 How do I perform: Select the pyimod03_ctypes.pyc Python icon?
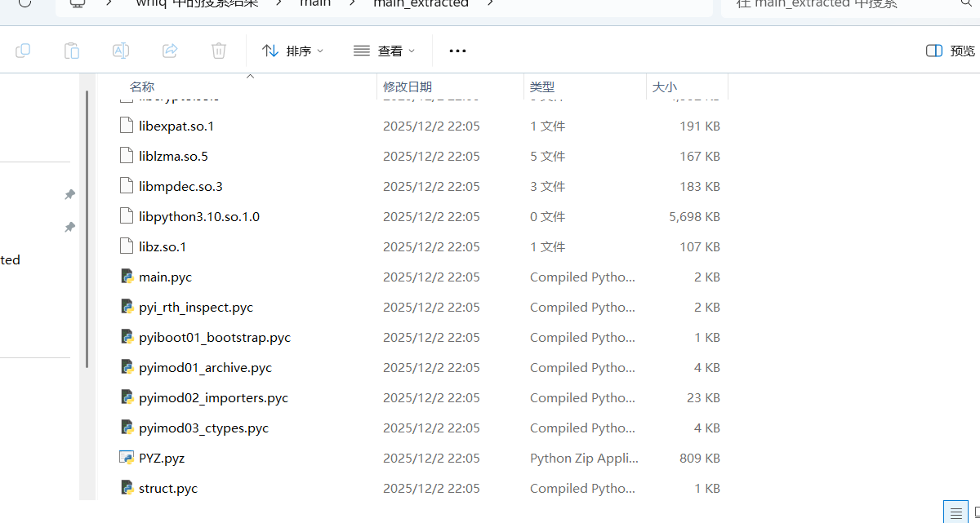pyautogui.click(x=127, y=428)
